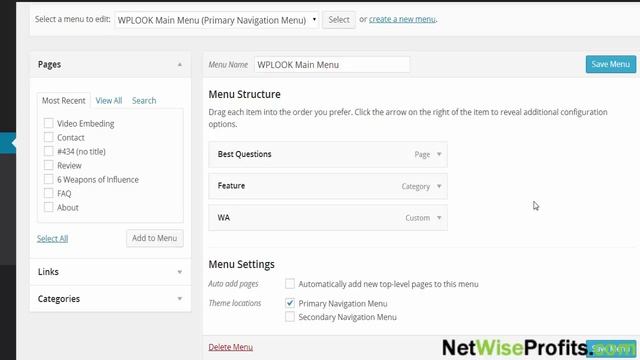
Task: Click Add to Menu button
Action: [x=155, y=238]
